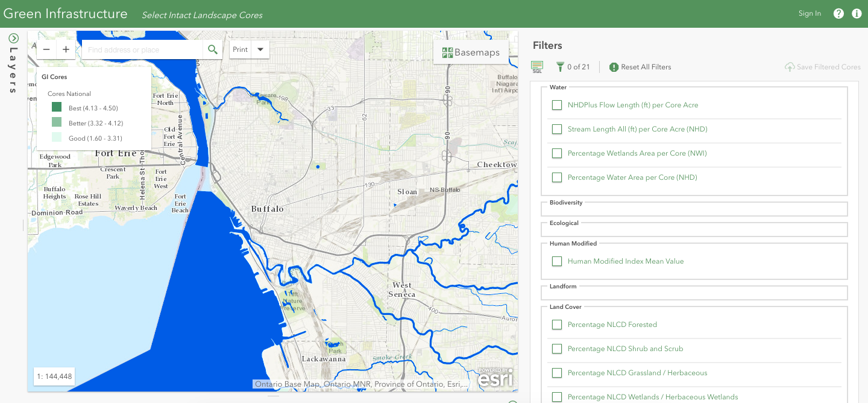Open the info icon in header
The height and width of the screenshot is (403, 868).
point(857,13)
